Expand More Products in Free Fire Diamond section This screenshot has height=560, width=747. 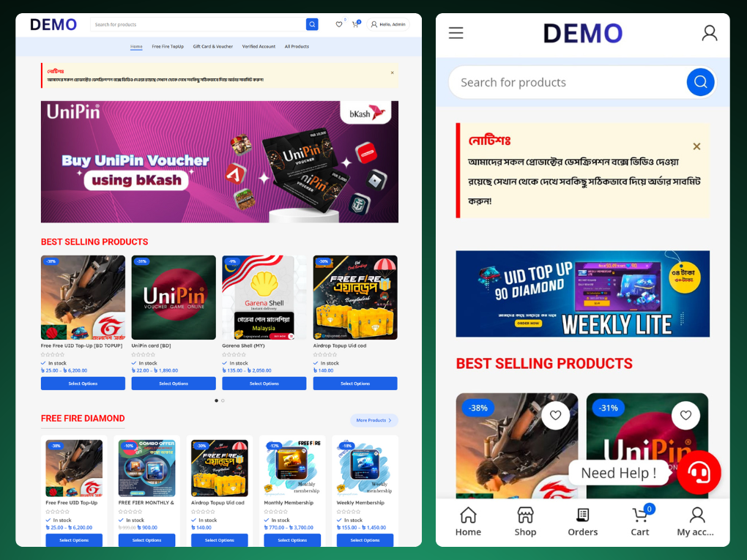[x=374, y=420]
